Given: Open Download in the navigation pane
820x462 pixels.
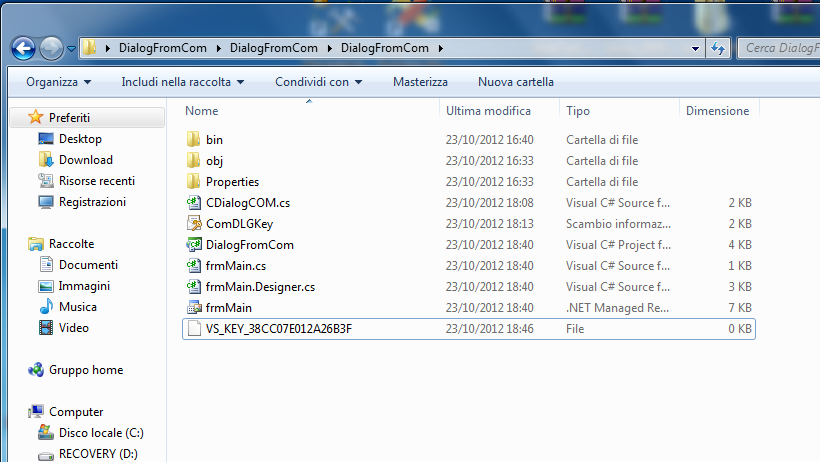Looking at the screenshot, I should pyautogui.click(x=86, y=160).
